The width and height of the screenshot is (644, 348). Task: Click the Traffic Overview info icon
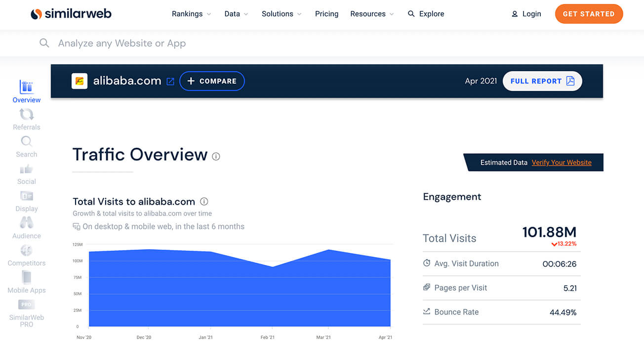coord(216,156)
